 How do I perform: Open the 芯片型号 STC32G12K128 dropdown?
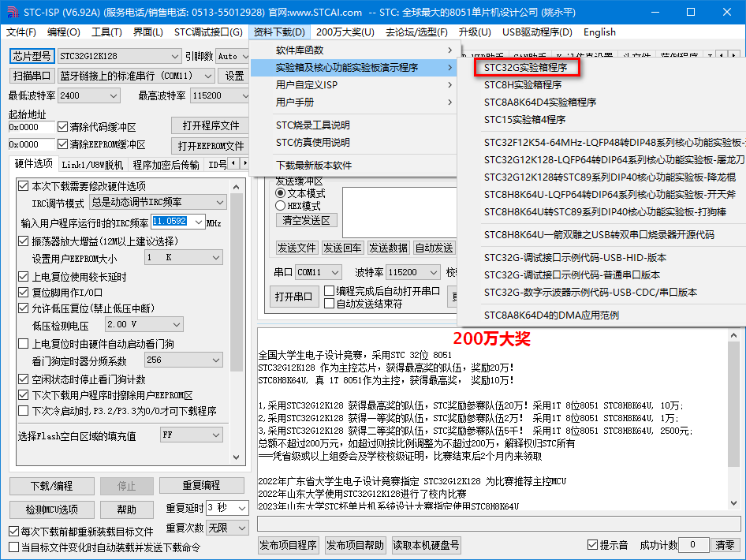pyautogui.click(x=119, y=56)
